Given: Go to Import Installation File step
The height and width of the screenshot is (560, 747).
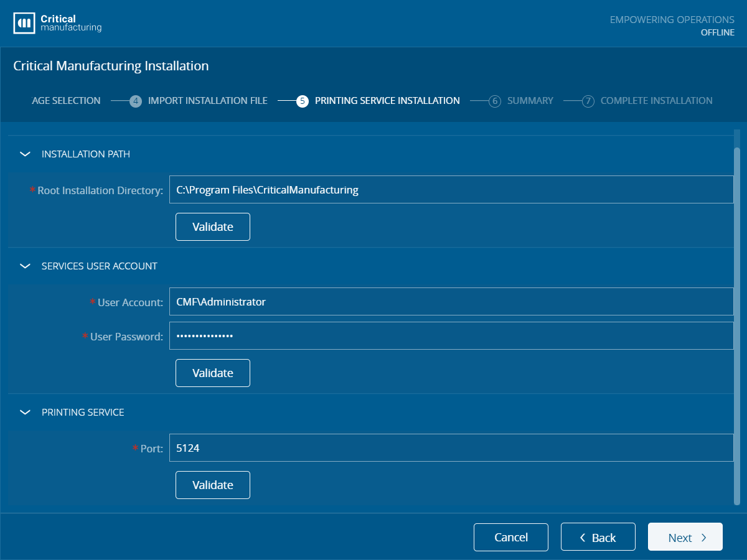Looking at the screenshot, I should pyautogui.click(x=208, y=100).
